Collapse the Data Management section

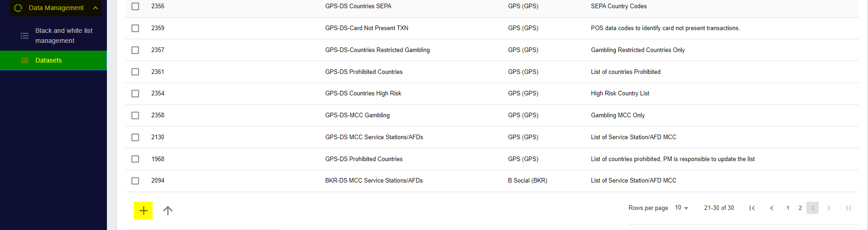coord(95,8)
